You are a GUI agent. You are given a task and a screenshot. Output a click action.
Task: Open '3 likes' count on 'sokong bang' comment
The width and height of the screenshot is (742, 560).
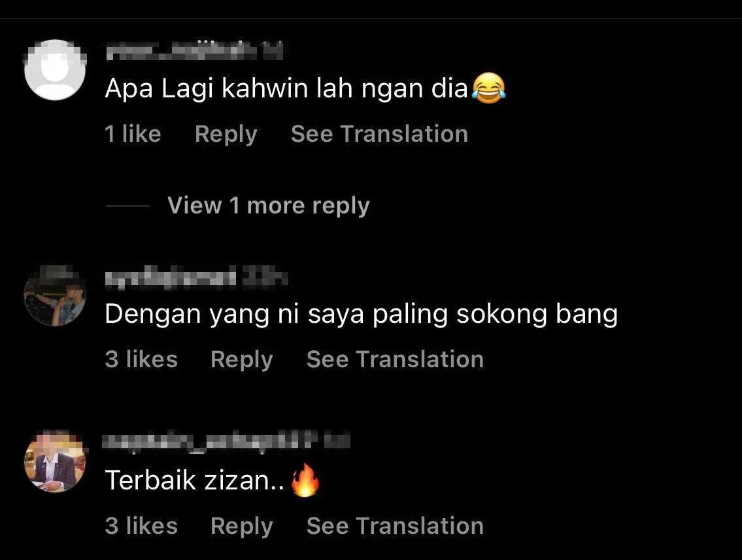point(141,359)
